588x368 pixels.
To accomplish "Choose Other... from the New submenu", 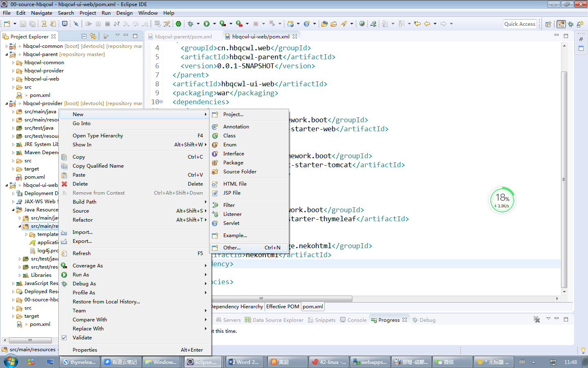I will [x=249, y=248].
